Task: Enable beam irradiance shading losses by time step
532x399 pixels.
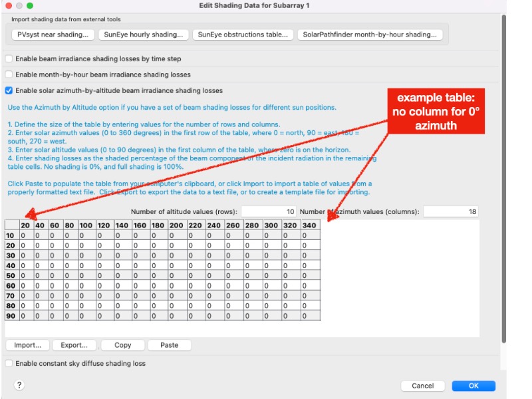Action: [9, 59]
